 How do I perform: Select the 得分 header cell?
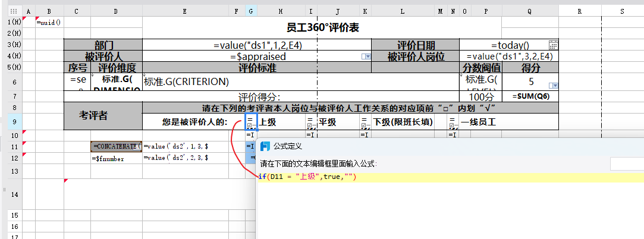(530, 67)
